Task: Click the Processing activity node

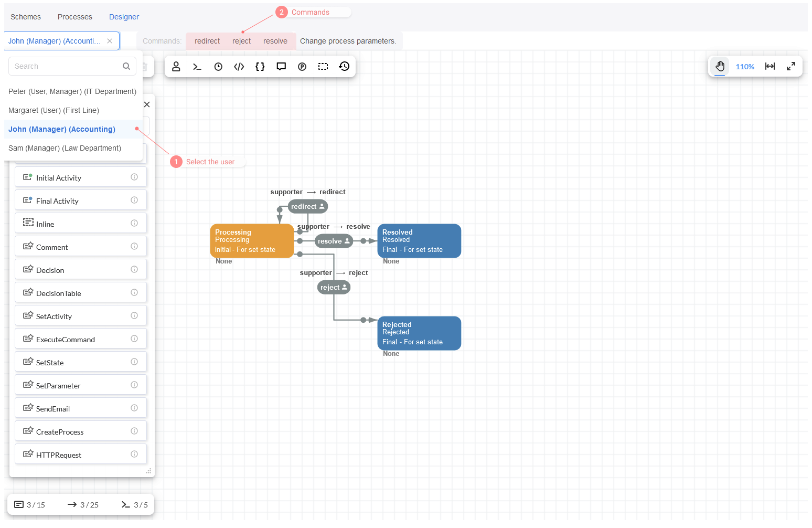Action: click(x=252, y=241)
